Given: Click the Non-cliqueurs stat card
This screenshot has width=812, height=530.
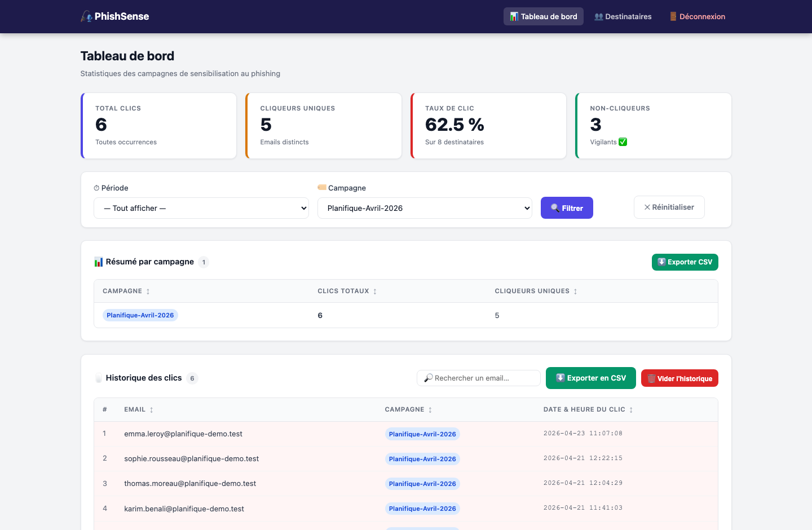Looking at the screenshot, I should (x=654, y=126).
